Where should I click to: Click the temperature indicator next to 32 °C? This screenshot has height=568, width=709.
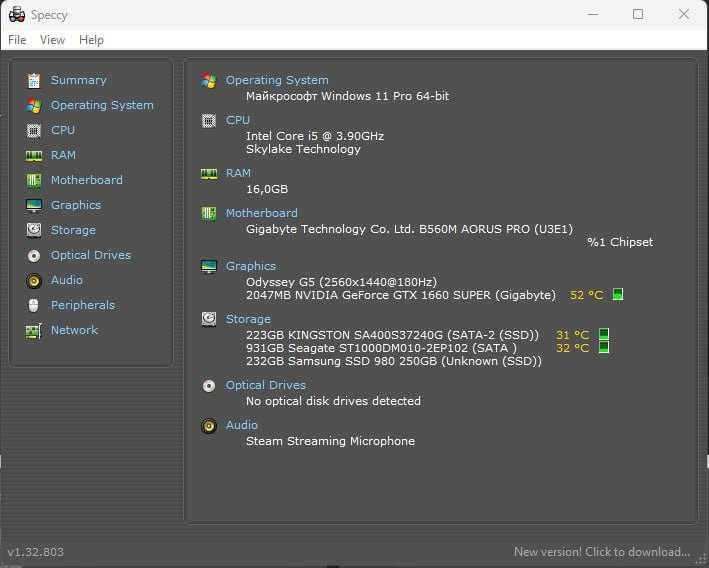[604, 347]
